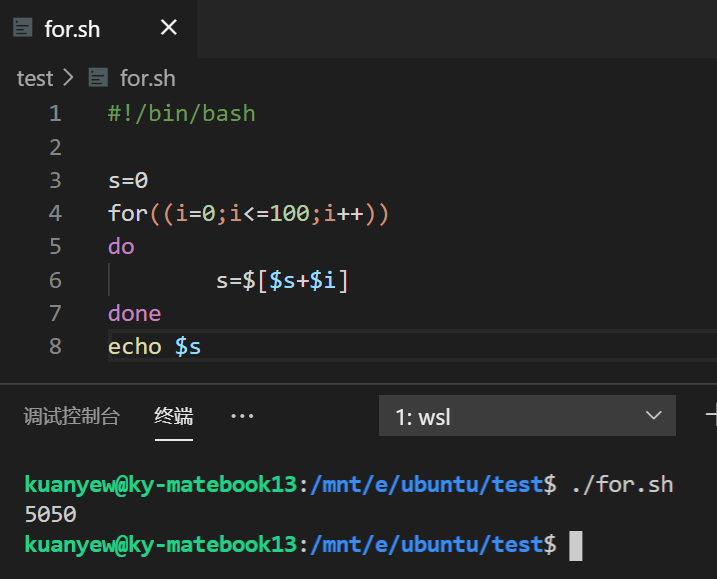Click line number 4 in the gutter
717x579 pixels.
click(55, 214)
